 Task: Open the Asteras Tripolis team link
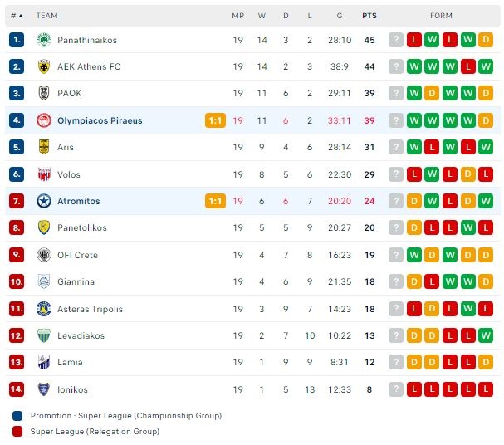coord(90,309)
